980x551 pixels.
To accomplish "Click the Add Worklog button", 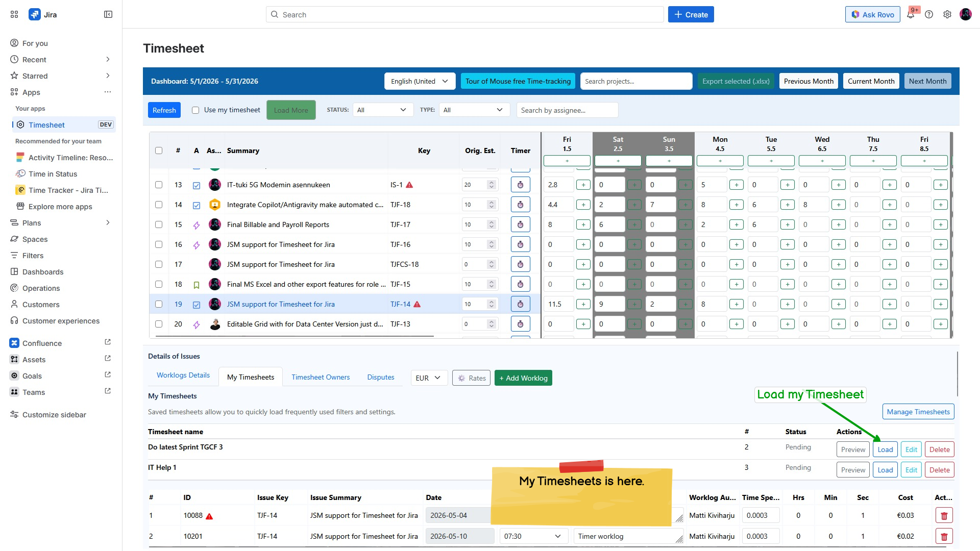I will pos(523,378).
